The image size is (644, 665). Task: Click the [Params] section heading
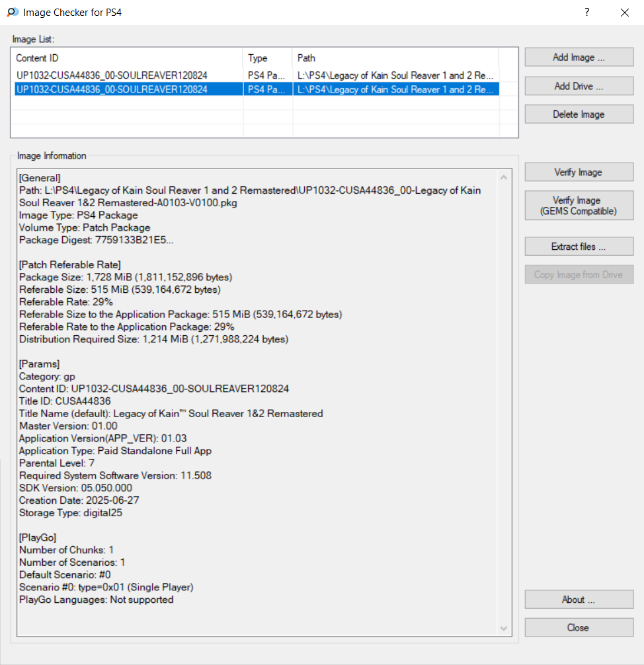click(40, 364)
